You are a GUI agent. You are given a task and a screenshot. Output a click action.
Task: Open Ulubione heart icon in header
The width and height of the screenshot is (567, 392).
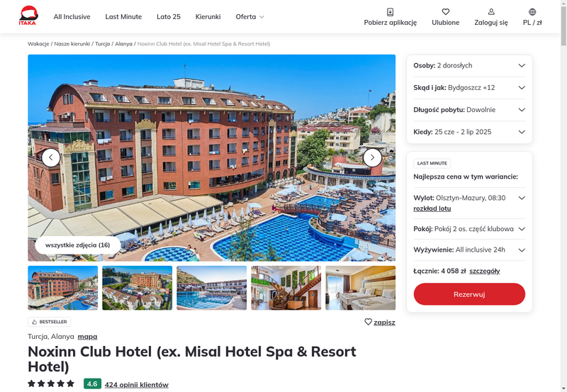pyautogui.click(x=446, y=12)
